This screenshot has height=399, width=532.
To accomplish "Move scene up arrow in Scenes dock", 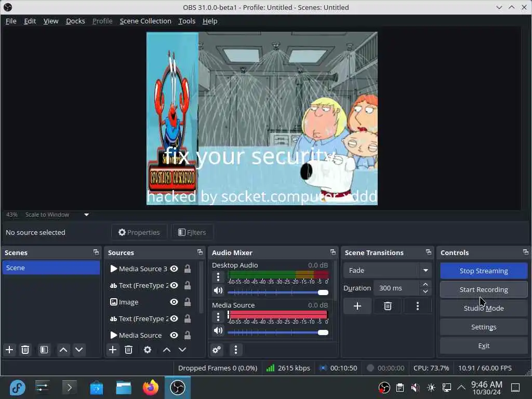I will click(63, 350).
